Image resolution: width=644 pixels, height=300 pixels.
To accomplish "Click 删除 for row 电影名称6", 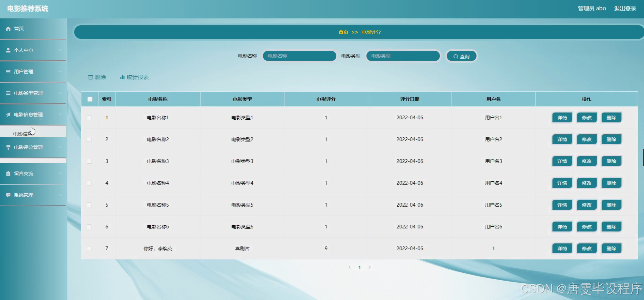I will 611,227.
